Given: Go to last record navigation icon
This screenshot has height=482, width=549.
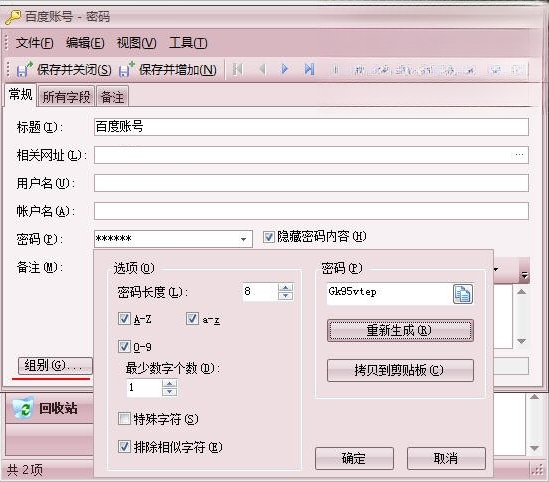Looking at the screenshot, I should (x=309, y=69).
